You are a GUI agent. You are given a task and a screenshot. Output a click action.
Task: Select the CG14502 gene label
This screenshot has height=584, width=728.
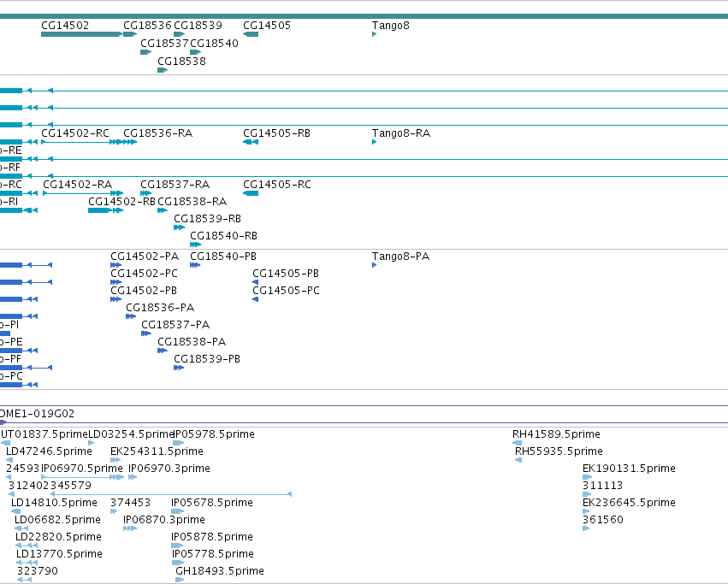pyautogui.click(x=65, y=26)
